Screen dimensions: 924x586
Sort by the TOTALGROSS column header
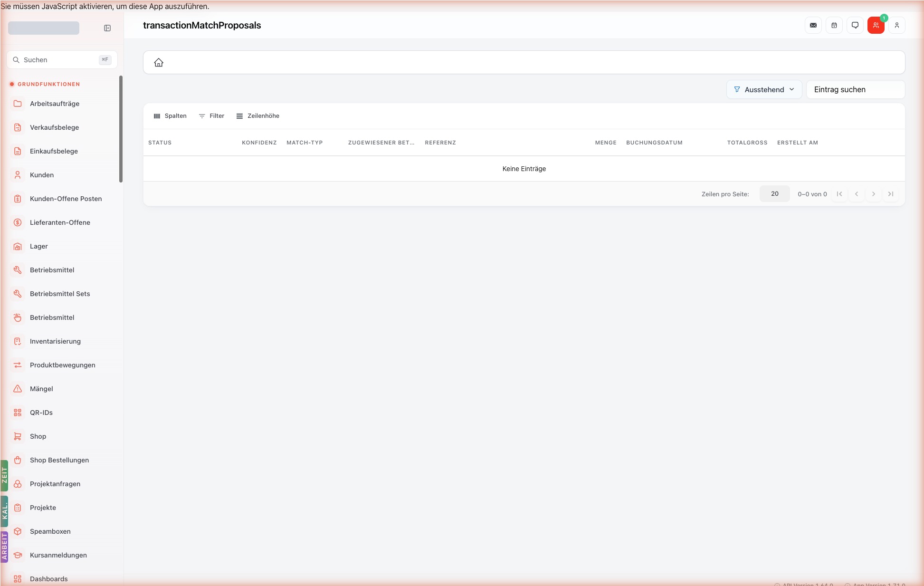click(747, 143)
